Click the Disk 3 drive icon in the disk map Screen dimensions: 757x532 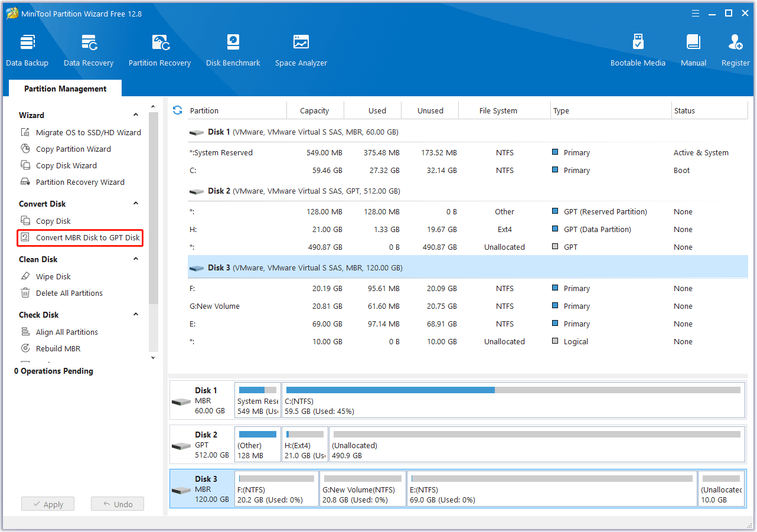(x=181, y=490)
